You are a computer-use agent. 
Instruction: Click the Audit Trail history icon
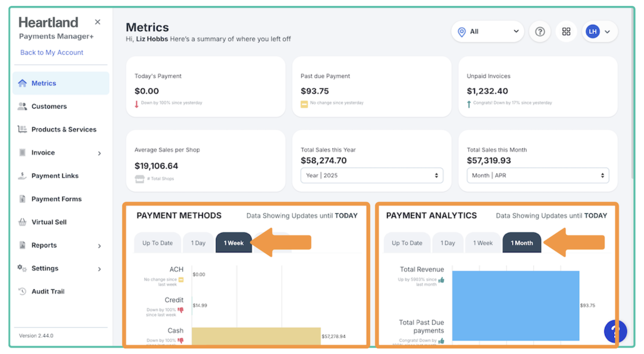22,292
